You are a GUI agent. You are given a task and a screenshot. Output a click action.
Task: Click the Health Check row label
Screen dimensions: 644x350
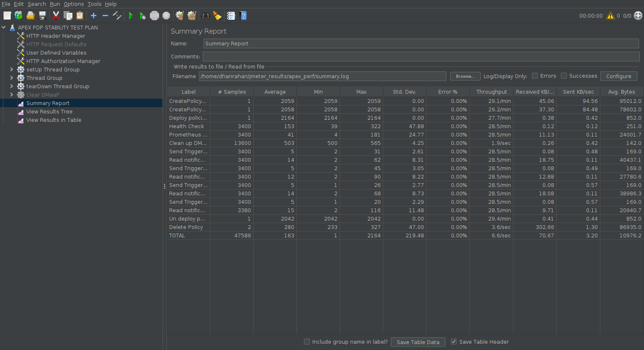point(186,126)
